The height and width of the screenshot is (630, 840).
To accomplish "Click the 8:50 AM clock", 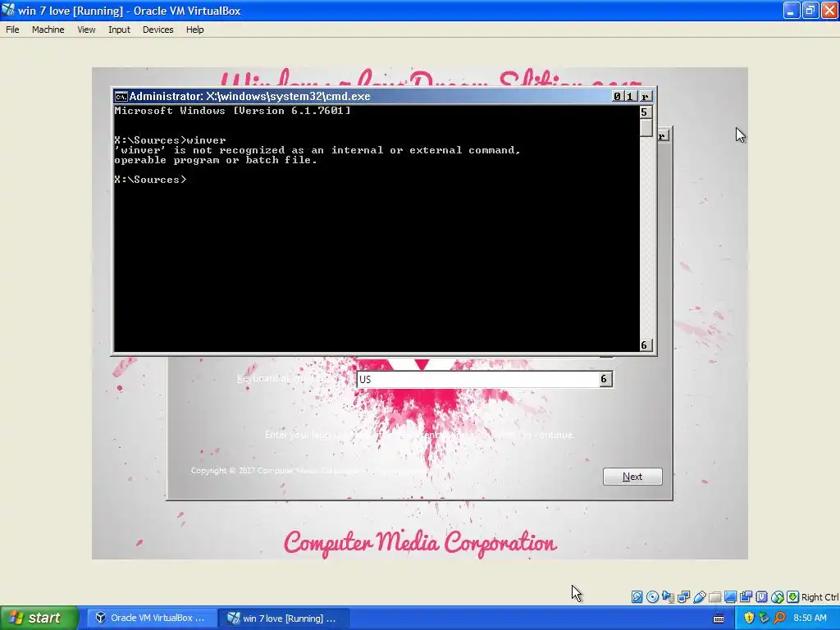I will (x=810, y=619).
